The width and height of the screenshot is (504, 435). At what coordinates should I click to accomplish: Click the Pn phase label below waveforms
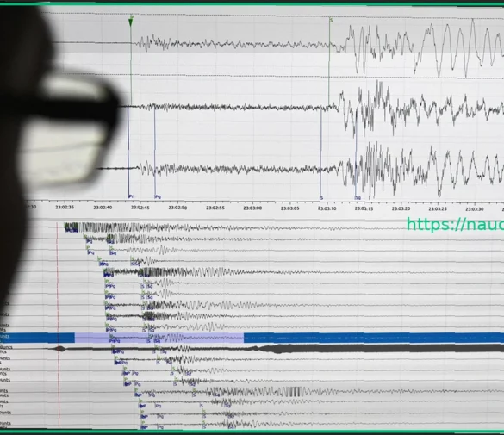coord(131,196)
